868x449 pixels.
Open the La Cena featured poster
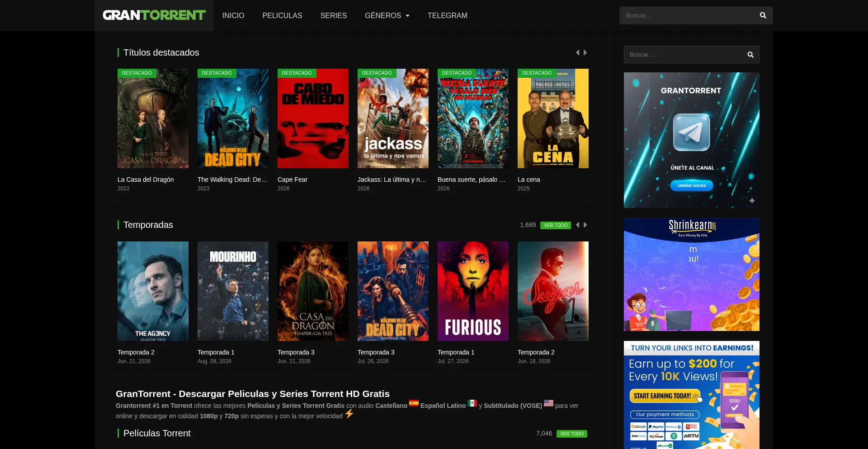click(553, 118)
